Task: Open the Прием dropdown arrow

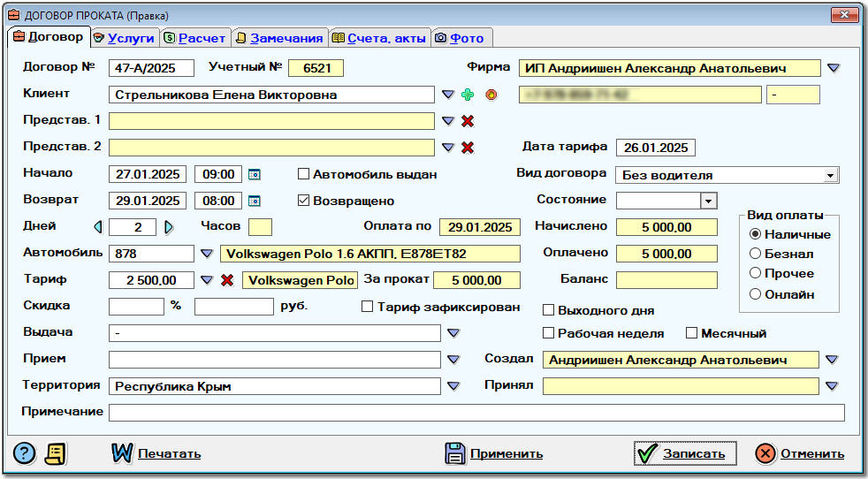Action: (x=454, y=360)
